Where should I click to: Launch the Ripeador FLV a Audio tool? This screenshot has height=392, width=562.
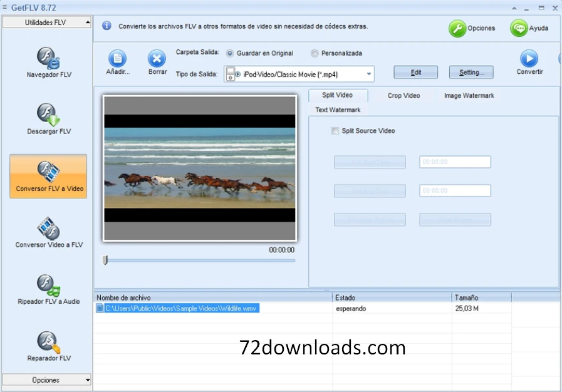(x=48, y=286)
